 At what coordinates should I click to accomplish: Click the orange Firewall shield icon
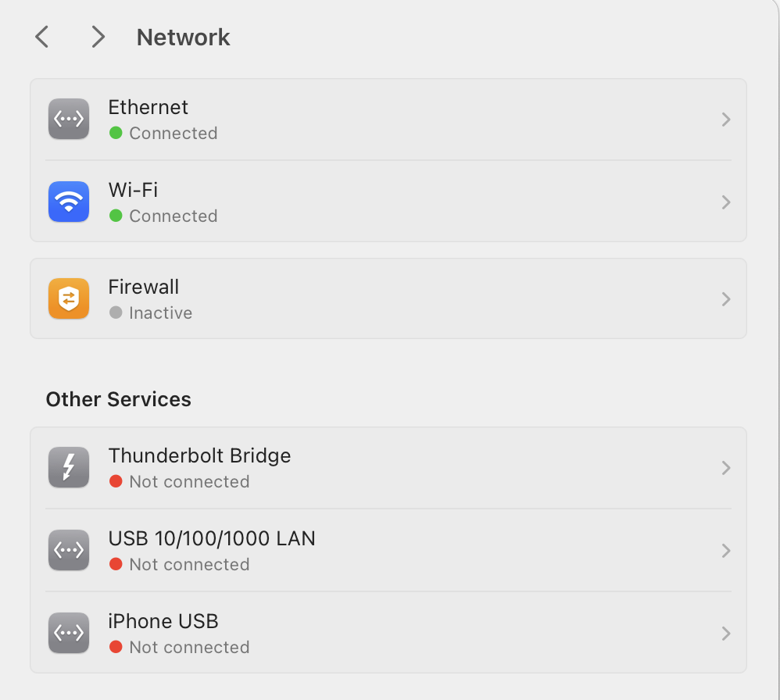click(x=68, y=298)
